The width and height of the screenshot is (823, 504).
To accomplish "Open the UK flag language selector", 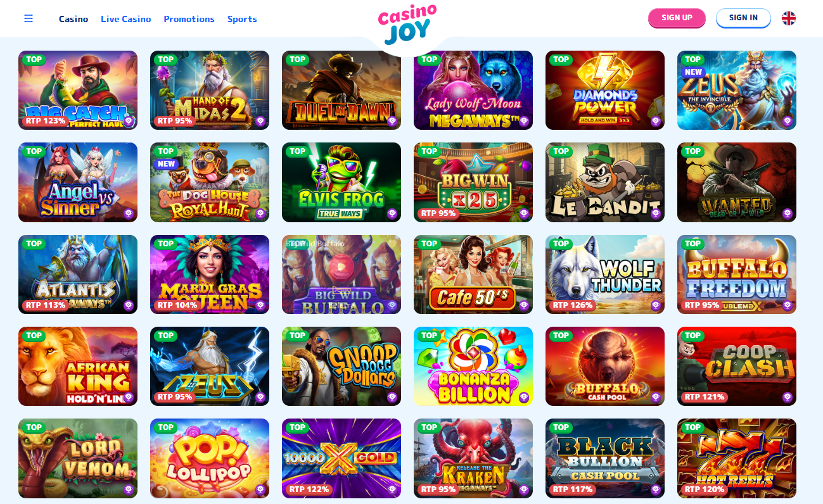I will coord(789,18).
